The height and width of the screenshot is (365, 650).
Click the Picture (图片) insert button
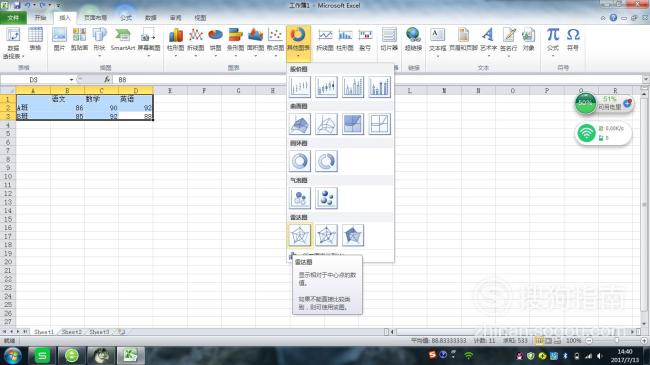click(59, 39)
